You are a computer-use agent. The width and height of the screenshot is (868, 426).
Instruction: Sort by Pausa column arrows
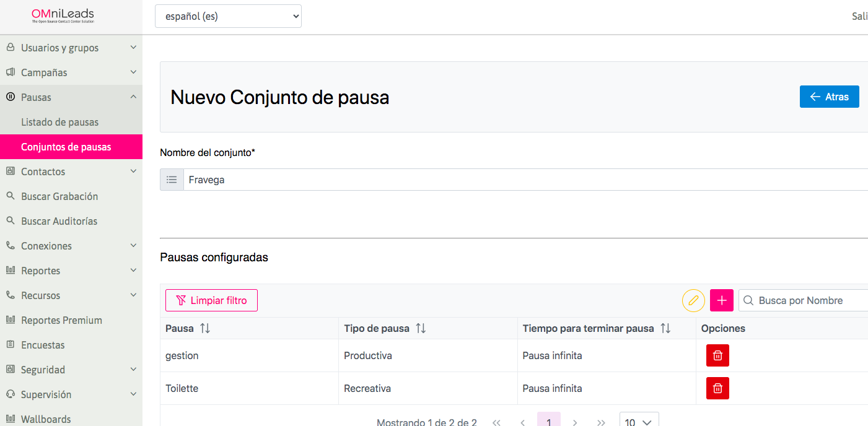pyautogui.click(x=205, y=328)
